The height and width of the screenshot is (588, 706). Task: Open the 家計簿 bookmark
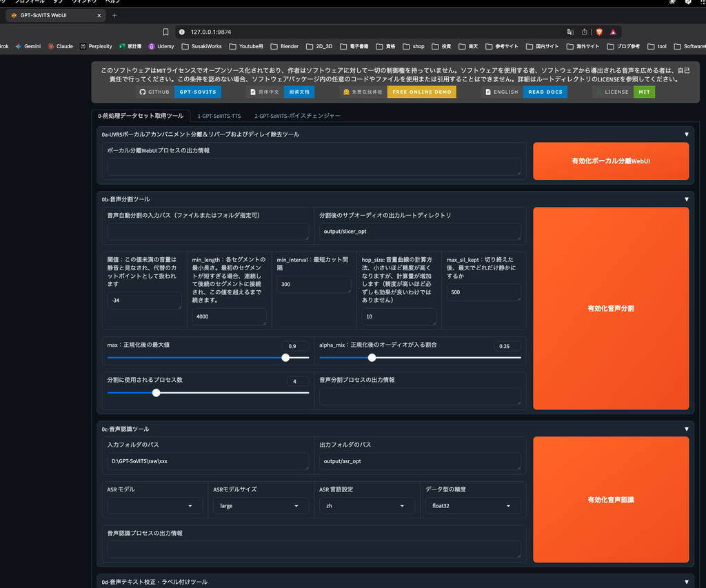point(130,46)
